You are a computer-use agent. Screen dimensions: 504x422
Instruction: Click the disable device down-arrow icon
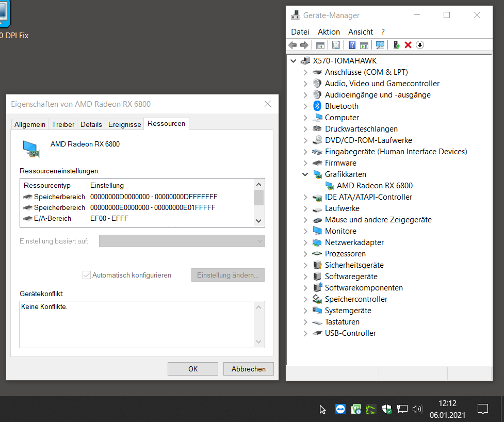pyautogui.click(x=420, y=45)
